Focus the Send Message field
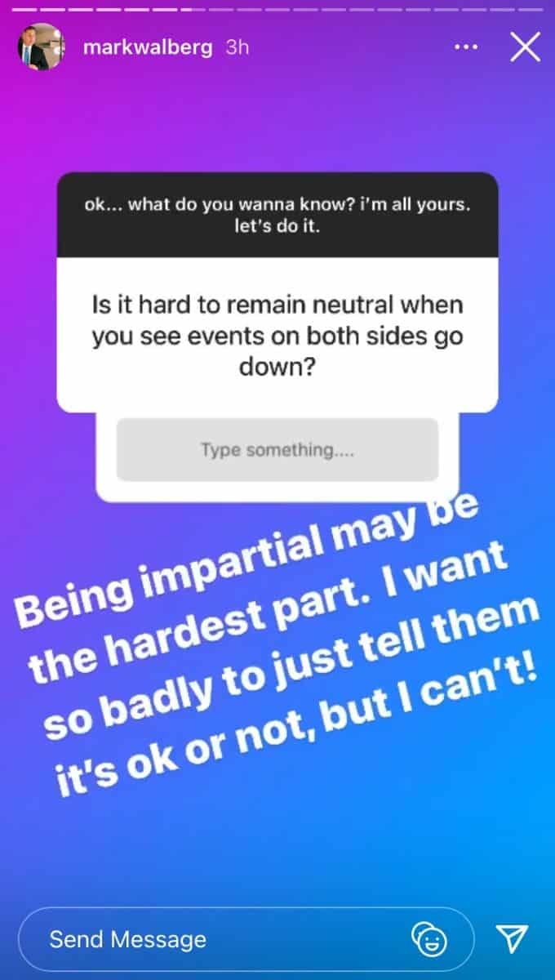The width and height of the screenshot is (555, 980). [x=246, y=938]
